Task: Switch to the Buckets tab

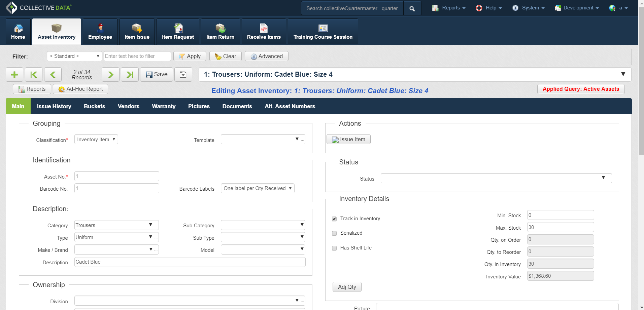Action: tap(95, 106)
